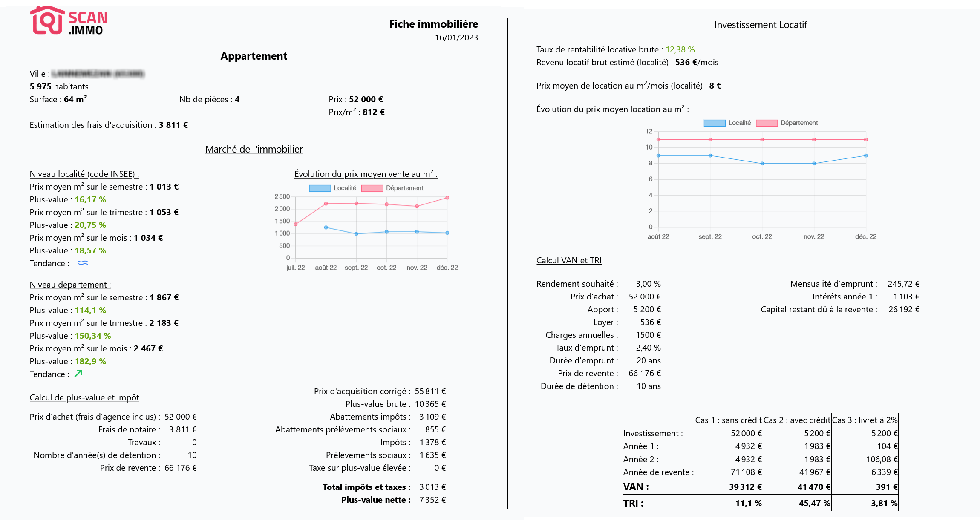Click the green upward department trend arrow
The height and width of the screenshot is (524, 980).
coord(78,374)
